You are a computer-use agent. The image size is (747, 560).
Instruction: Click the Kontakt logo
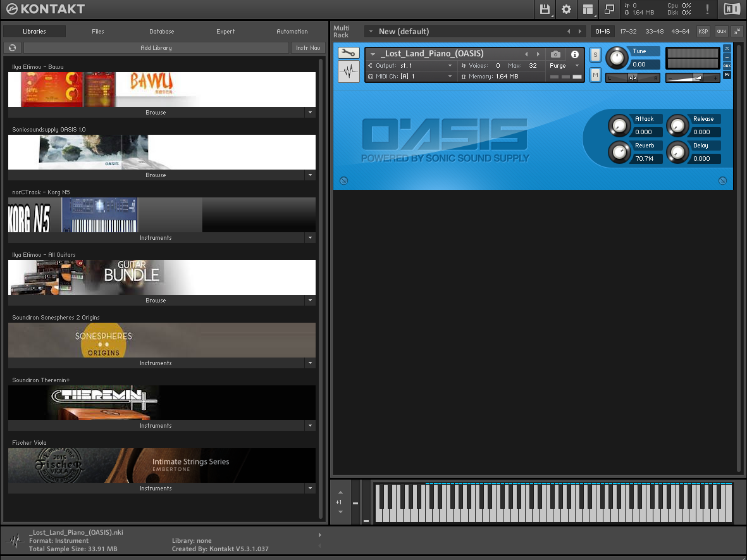tap(46, 9)
